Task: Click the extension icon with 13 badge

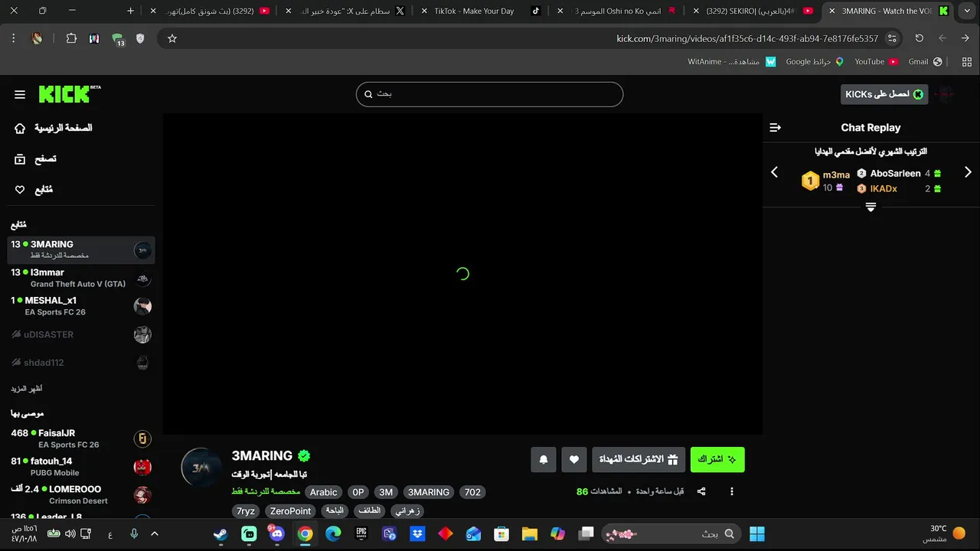Action: click(x=118, y=40)
